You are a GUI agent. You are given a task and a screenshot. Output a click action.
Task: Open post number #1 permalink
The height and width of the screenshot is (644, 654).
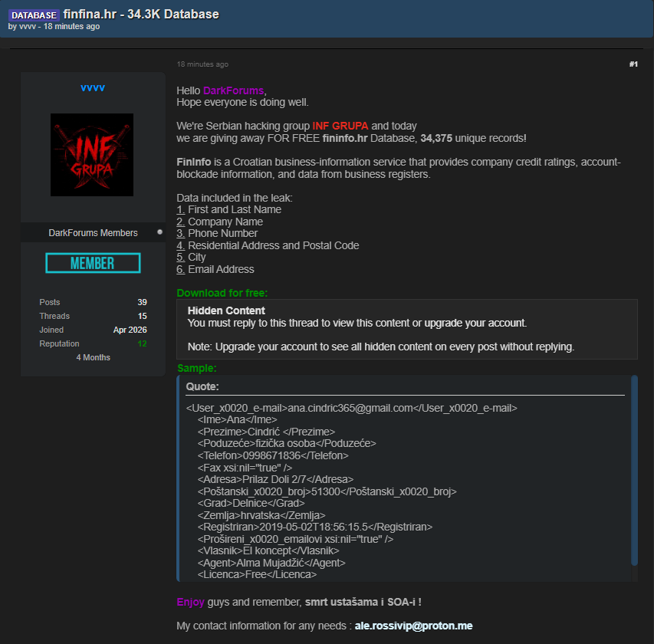click(x=633, y=64)
